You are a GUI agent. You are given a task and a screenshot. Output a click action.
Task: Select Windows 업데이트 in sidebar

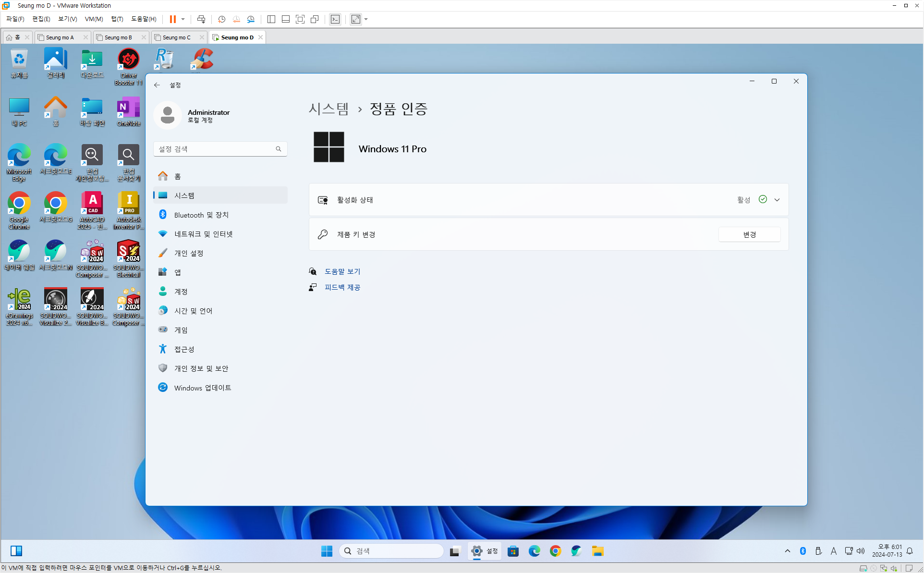point(202,388)
